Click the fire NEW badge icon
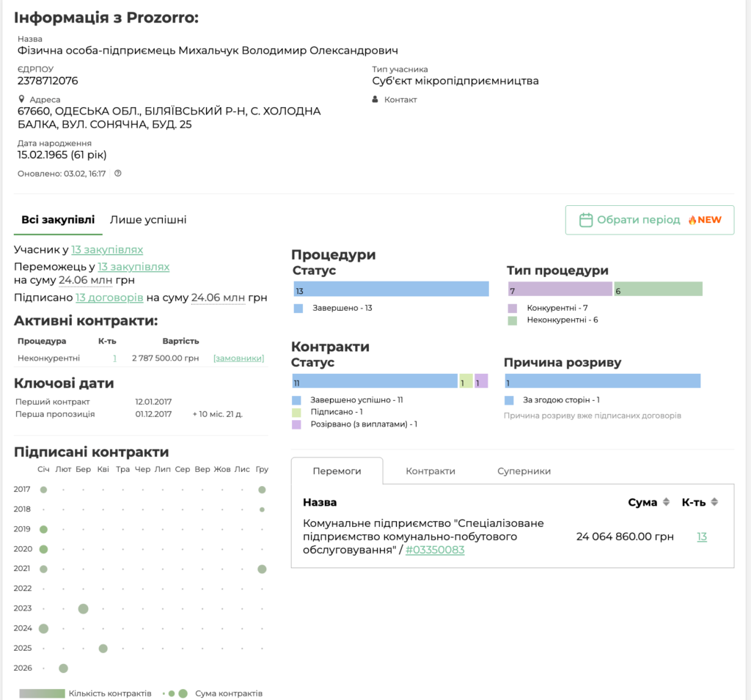This screenshot has height=700, width=751. (x=692, y=220)
